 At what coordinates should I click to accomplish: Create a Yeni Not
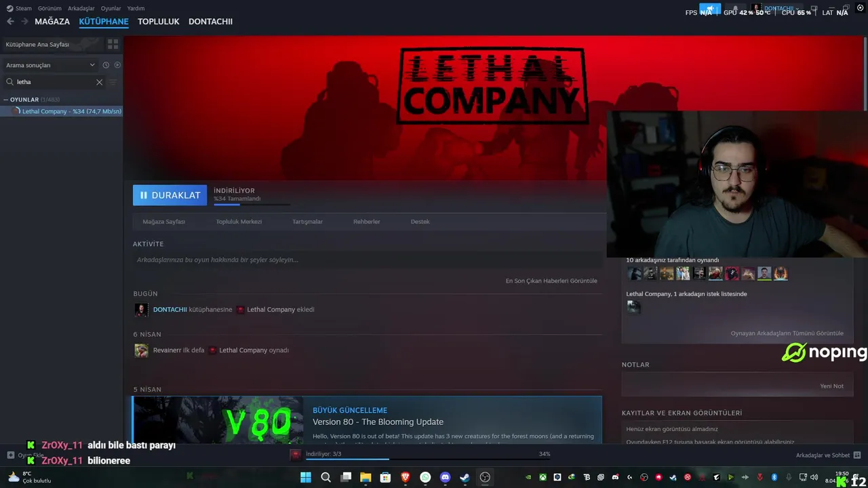pyautogui.click(x=831, y=386)
